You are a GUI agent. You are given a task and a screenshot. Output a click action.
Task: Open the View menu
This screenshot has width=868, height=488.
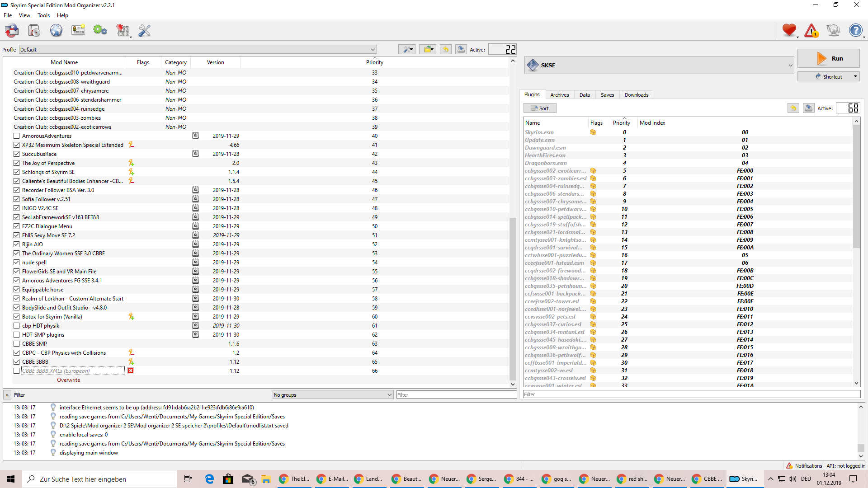[x=24, y=15]
